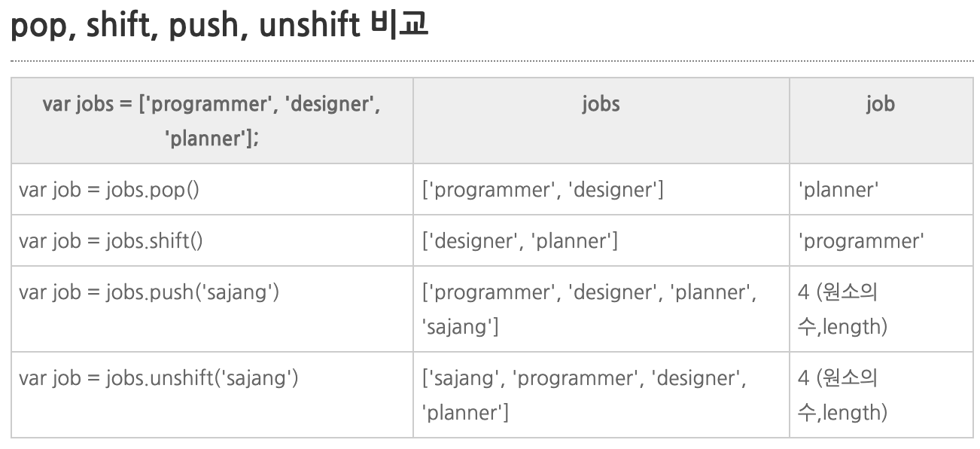Click the unshift result array starting with 'sajang'
This screenshot has width=980, height=449.
[601, 395]
